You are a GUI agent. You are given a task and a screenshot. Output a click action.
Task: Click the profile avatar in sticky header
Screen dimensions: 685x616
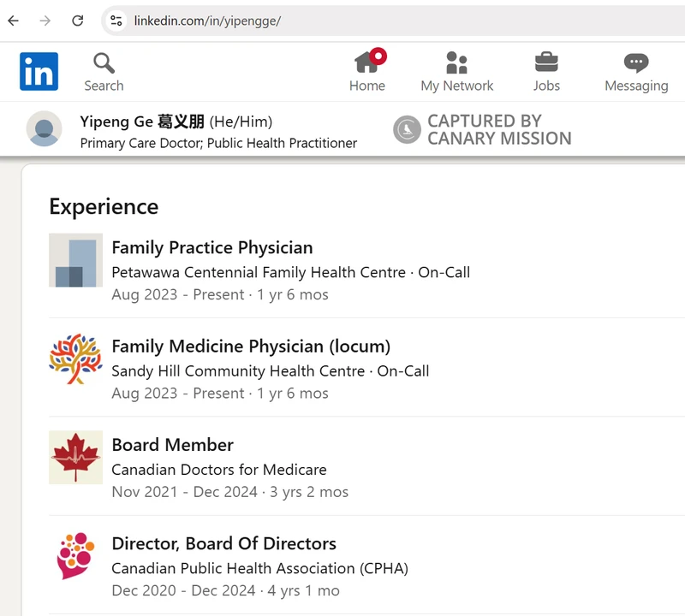point(45,129)
